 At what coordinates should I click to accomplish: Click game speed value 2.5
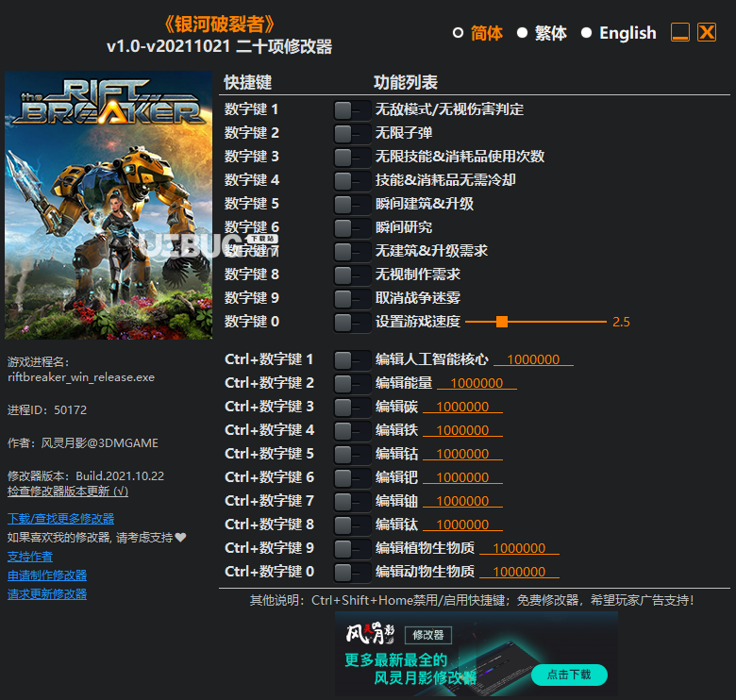(x=621, y=322)
